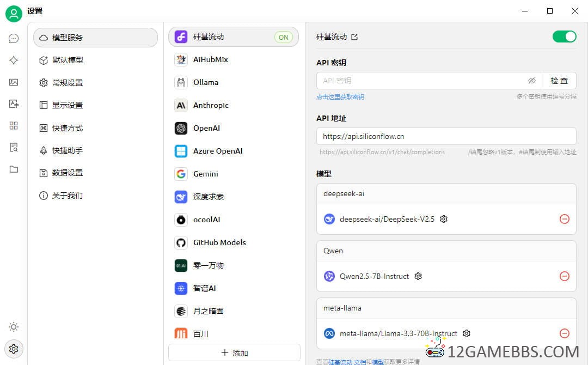Open settings gear for Qwen2.5-7B-Instruct model
Viewport: 588px width, 365px height.
pos(418,276)
